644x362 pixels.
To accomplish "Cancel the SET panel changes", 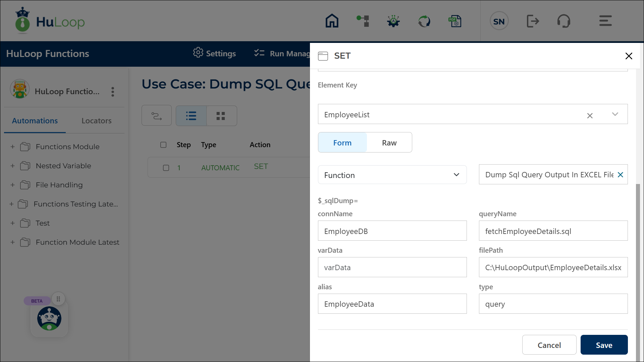I will click(549, 345).
